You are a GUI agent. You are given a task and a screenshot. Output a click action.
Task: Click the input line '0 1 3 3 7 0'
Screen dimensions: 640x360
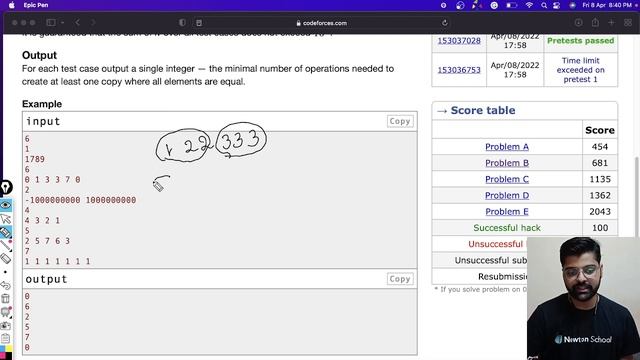pos(53,180)
